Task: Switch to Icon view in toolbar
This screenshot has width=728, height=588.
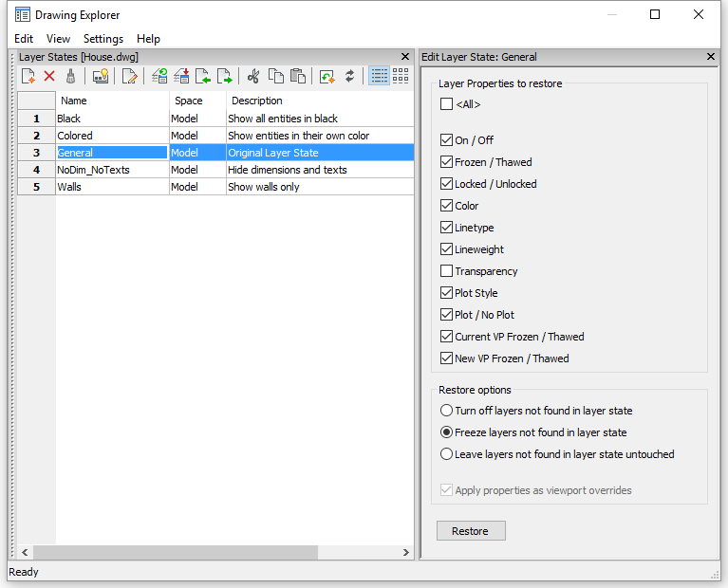Action: (x=401, y=76)
